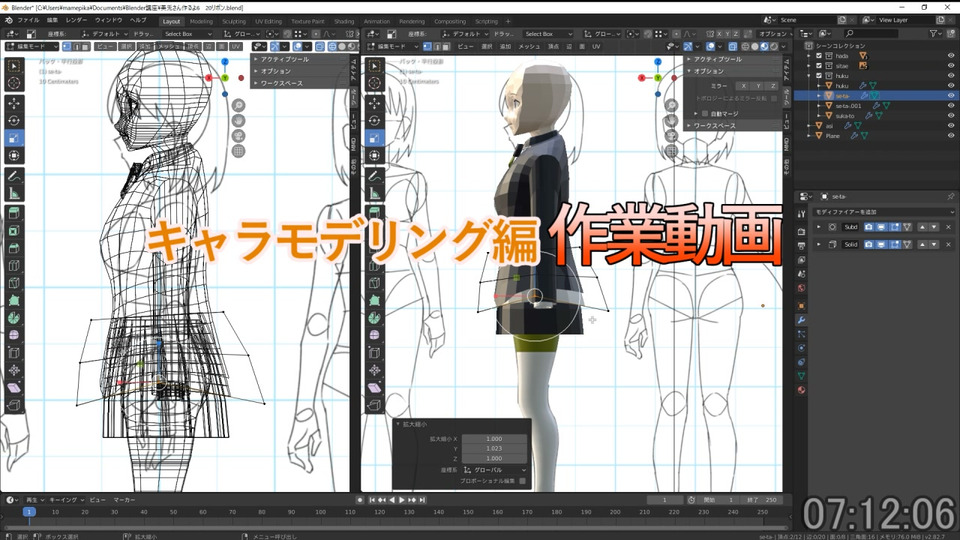960x540 pixels.
Task: Select the Rotate tool in left viewport toolbar
Action: (13, 121)
